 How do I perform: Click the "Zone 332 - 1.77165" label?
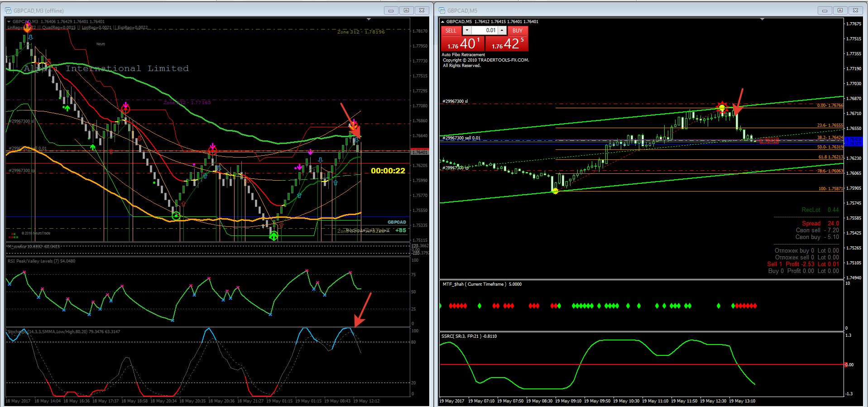pos(187,102)
